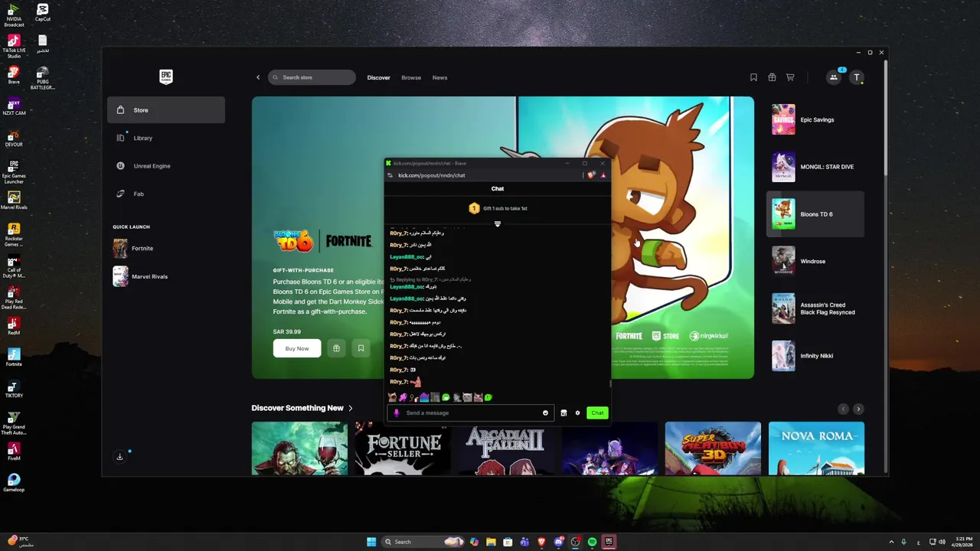Select Bloons TD 6 in carousel list

tap(815, 214)
